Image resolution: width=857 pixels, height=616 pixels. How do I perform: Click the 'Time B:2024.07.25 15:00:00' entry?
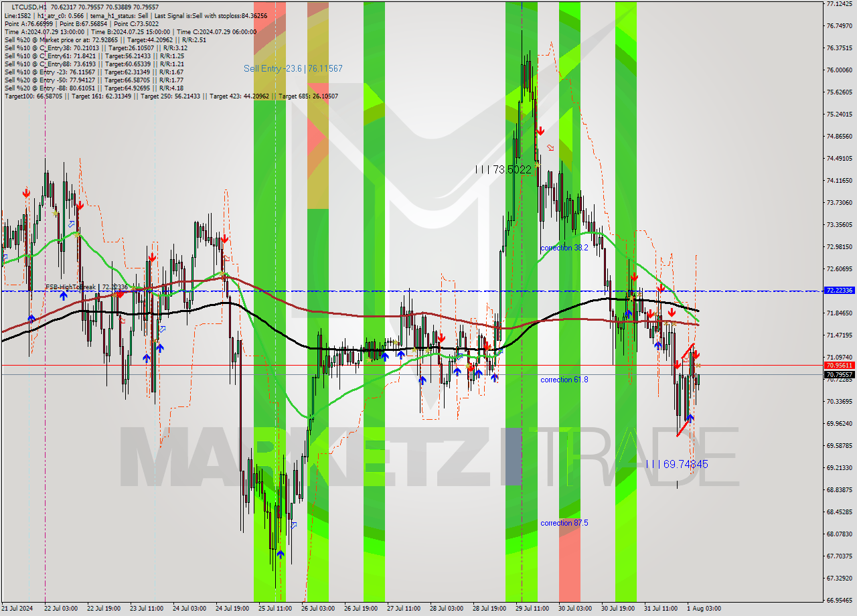[129, 31]
